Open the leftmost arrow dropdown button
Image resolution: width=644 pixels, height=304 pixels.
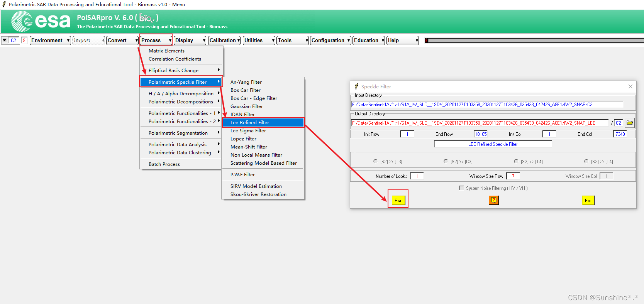4,40
